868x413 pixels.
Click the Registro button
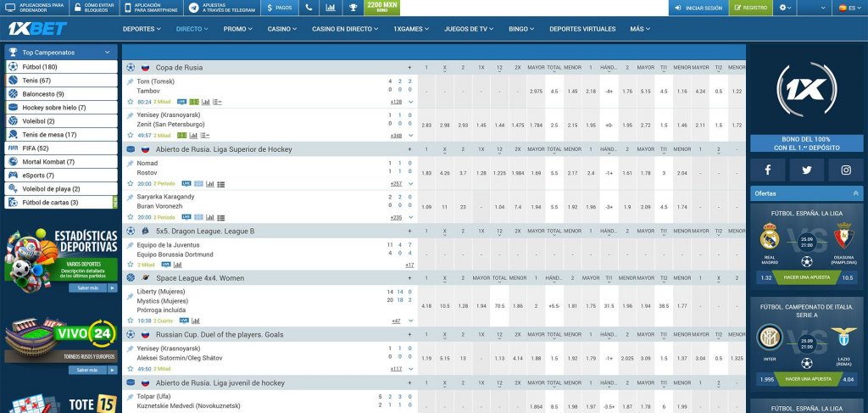coord(751,8)
